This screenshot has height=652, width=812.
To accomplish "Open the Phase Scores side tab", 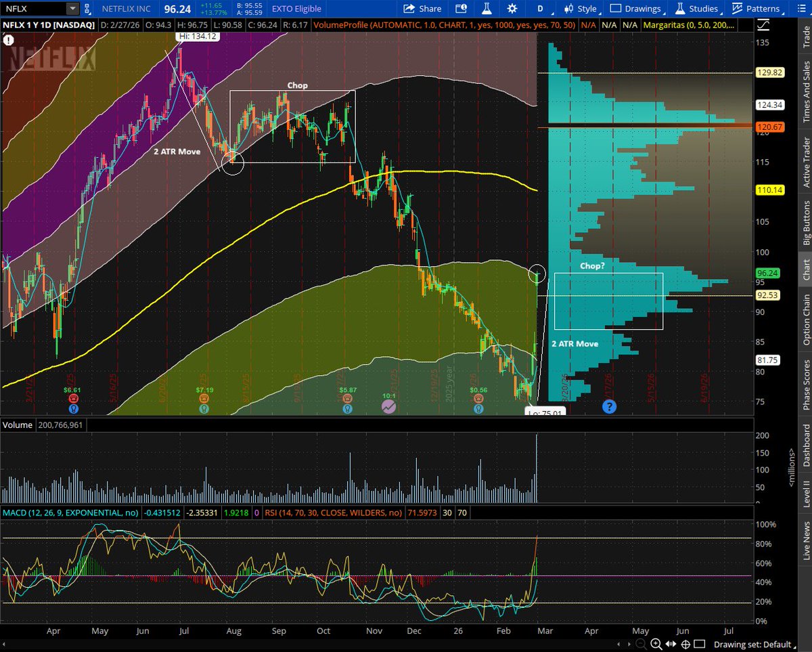I will [x=805, y=385].
